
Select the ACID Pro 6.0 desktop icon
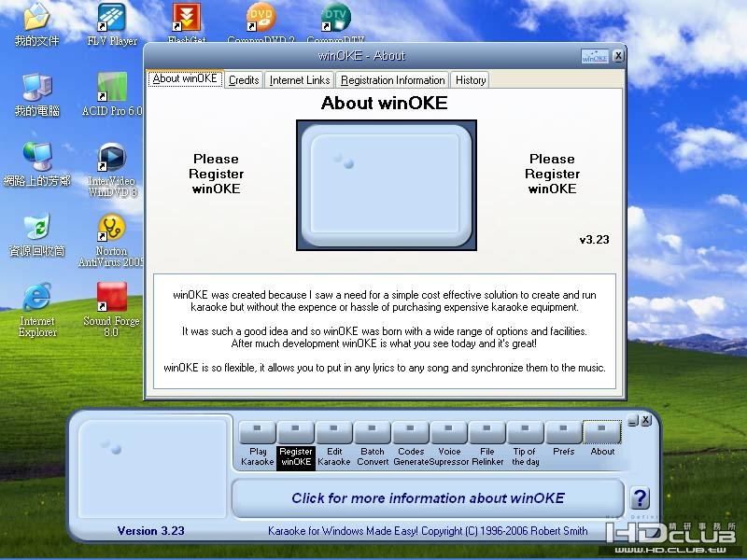pos(112,95)
